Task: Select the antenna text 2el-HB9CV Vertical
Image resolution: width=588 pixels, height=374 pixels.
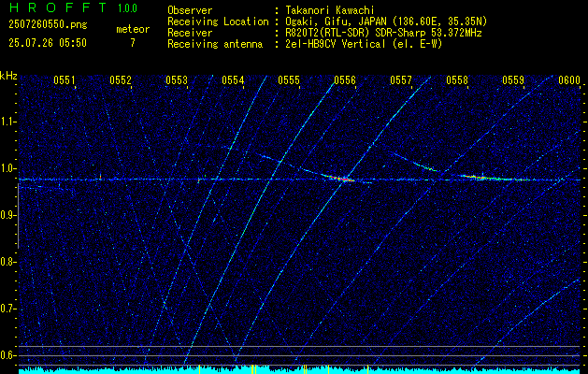Action: (x=335, y=44)
